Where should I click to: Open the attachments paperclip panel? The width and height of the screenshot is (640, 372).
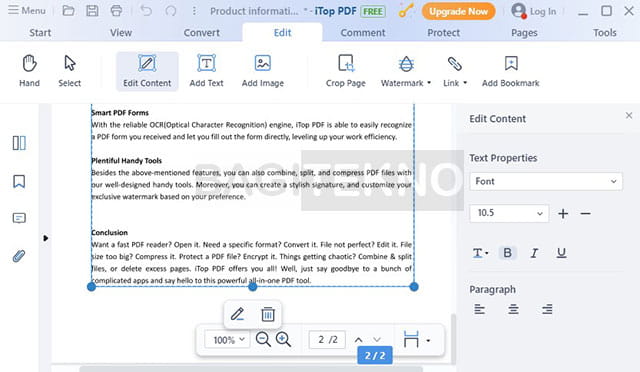19,256
